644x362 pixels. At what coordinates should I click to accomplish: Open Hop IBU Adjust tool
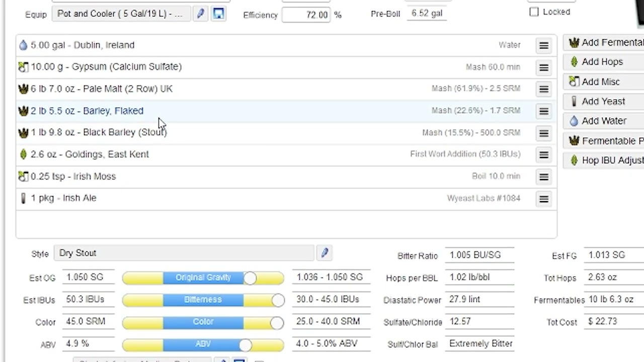(x=604, y=160)
